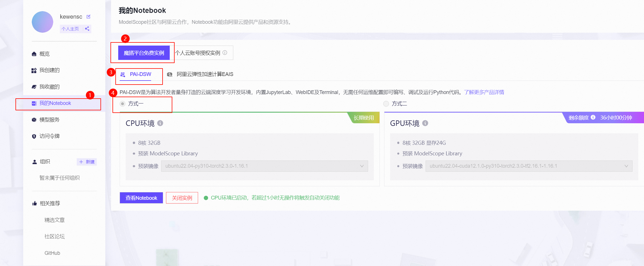The image size is (644, 266).
Task: Click the info icon beside 剩余额度
Action: [x=593, y=118]
